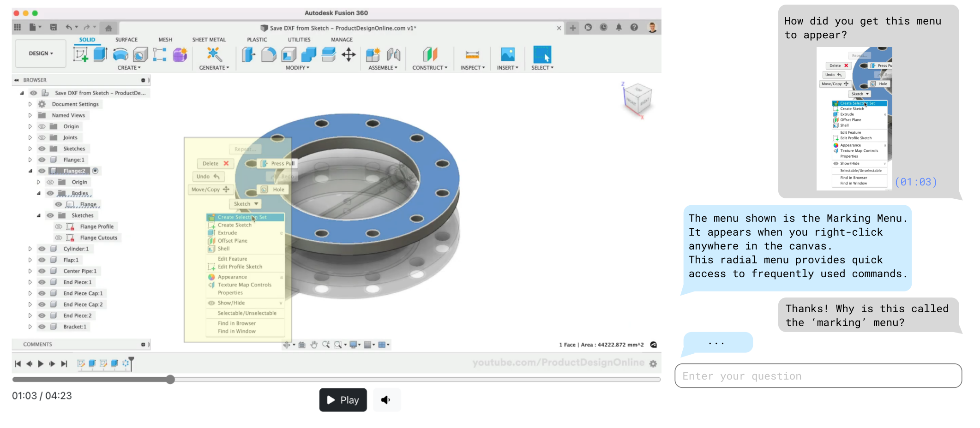The width and height of the screenshot is (980, 428).
Task: Collapse the Bodies folder under Flange:2
Action: (x=39, y=193)
